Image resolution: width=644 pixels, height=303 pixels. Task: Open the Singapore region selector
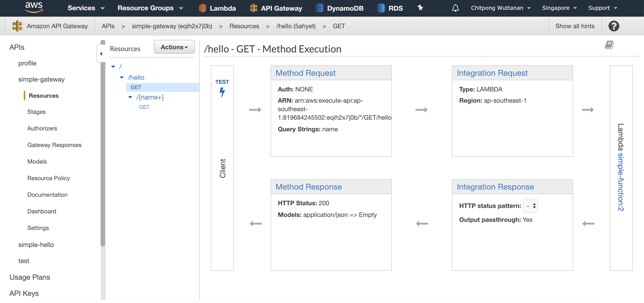click(x=559, y=8)
